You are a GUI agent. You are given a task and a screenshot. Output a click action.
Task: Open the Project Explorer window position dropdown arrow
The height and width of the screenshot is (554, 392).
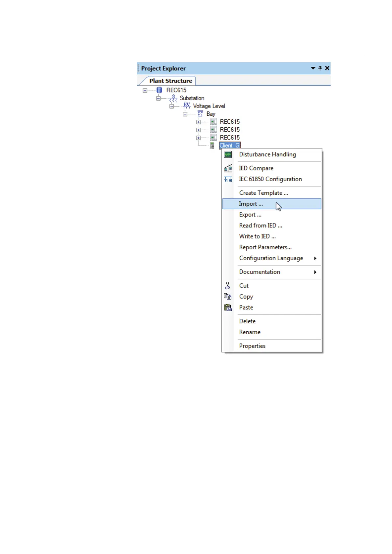pyautogui.click(x=313, y=68)
